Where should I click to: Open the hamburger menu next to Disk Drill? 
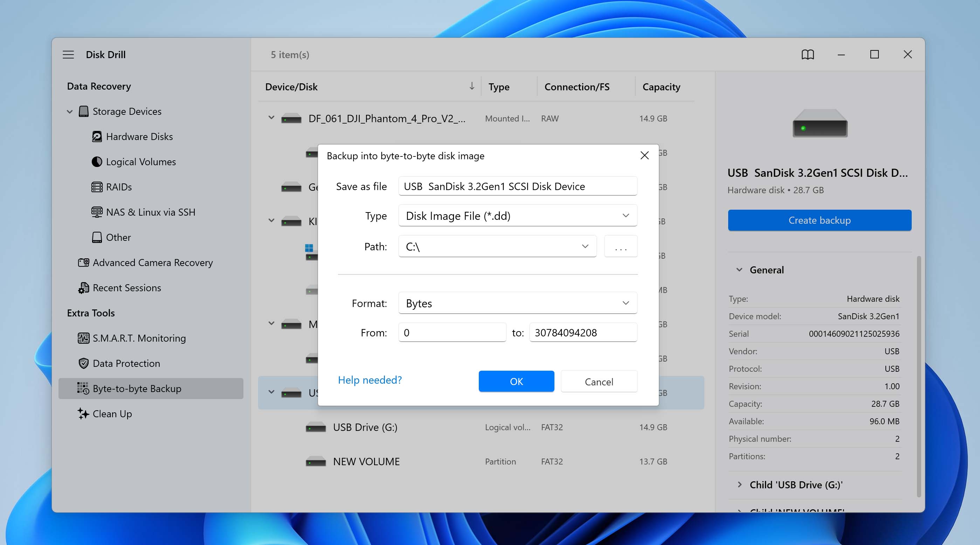click(68, 54)
